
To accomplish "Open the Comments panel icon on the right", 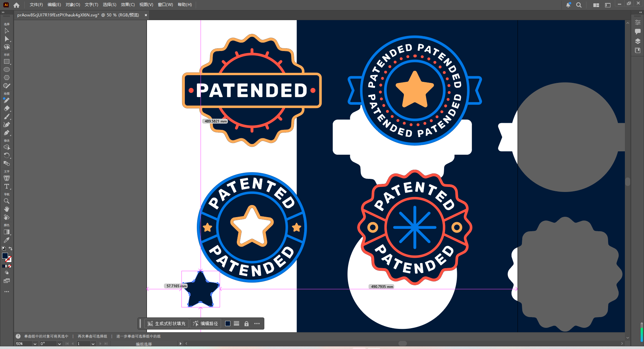I will 638,32.
